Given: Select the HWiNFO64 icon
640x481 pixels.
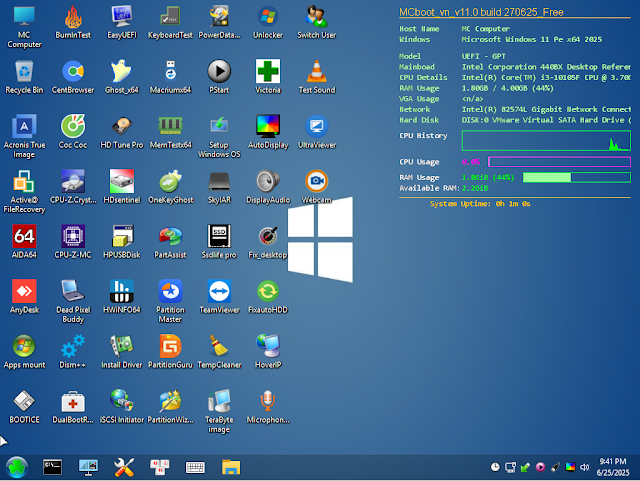Looking at the screenshot, I should tap(122, 296).
